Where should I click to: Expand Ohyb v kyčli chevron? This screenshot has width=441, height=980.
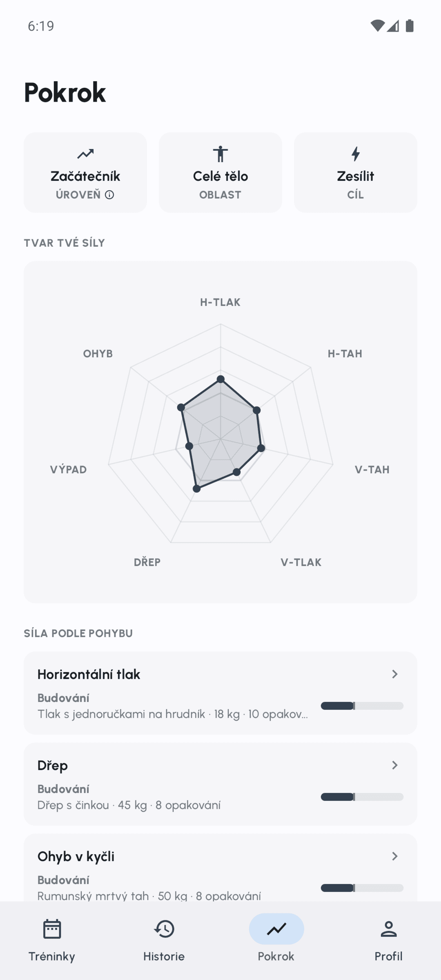[394, 856]
